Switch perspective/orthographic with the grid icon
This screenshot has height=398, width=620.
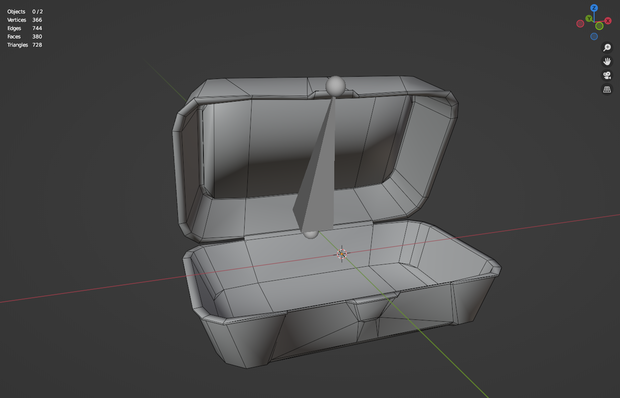click(607, 90)
